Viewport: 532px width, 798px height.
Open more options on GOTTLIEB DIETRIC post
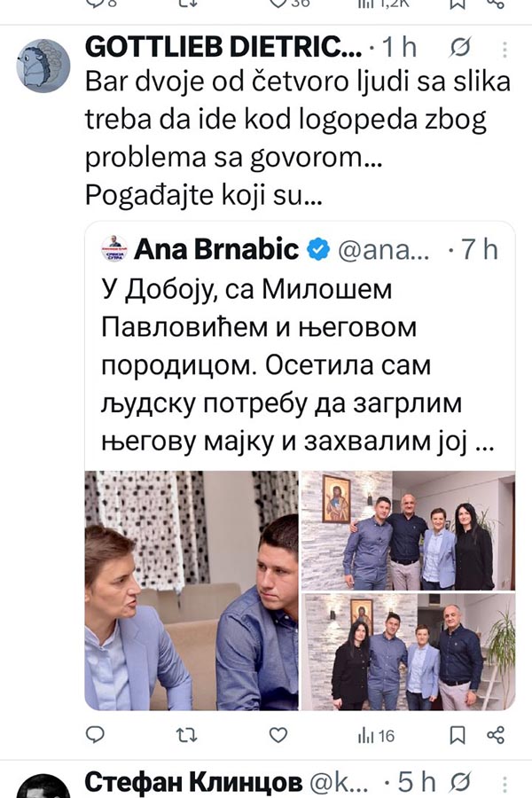[x=505, y=50]
